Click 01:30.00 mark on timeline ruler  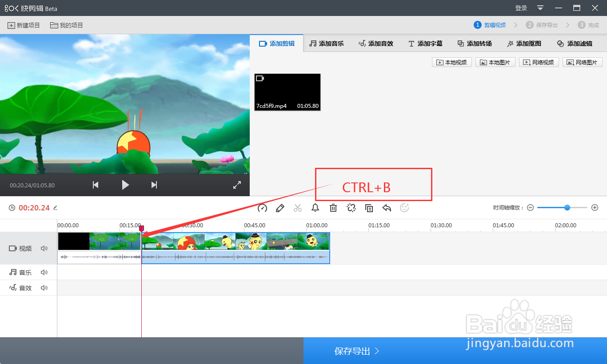(441, 226)
